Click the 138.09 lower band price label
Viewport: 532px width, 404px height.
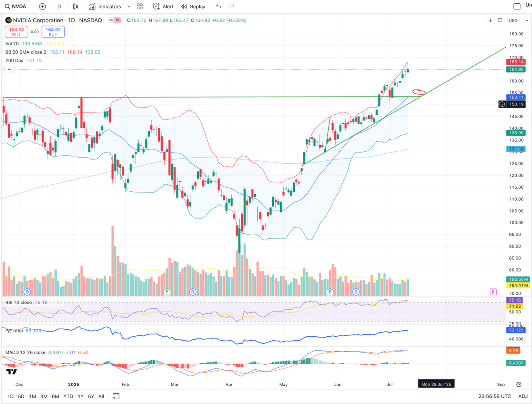pos(516,133)
